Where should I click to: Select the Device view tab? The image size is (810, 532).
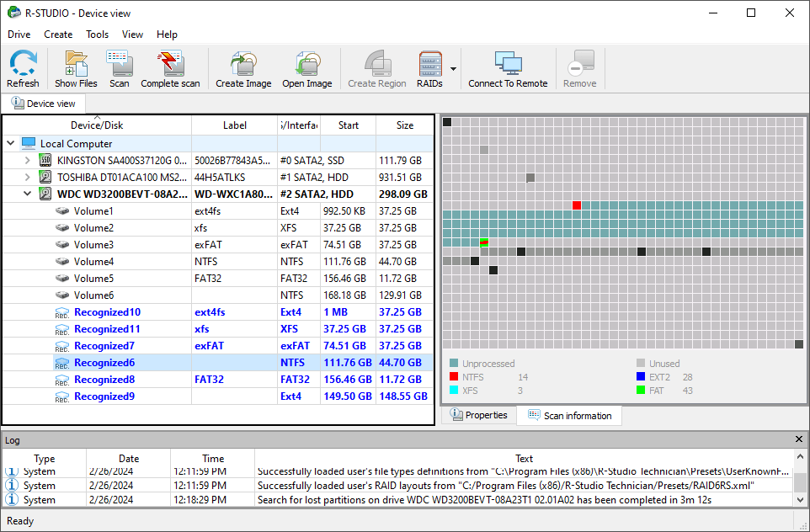tap(44, 104)
